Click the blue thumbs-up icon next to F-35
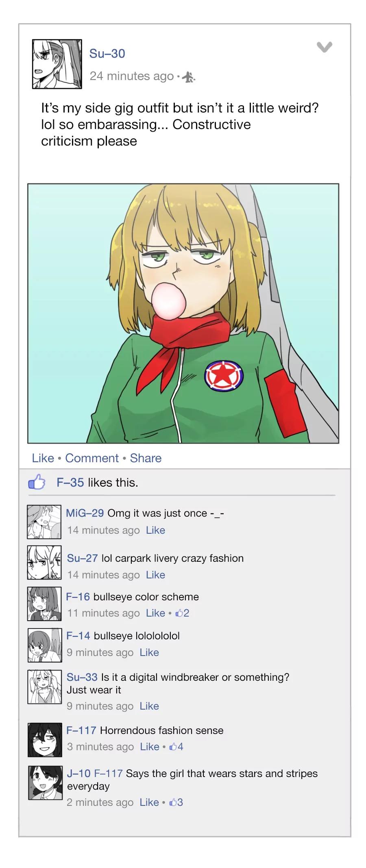Screen dimensions: 366x868 (x=37, y=482)
